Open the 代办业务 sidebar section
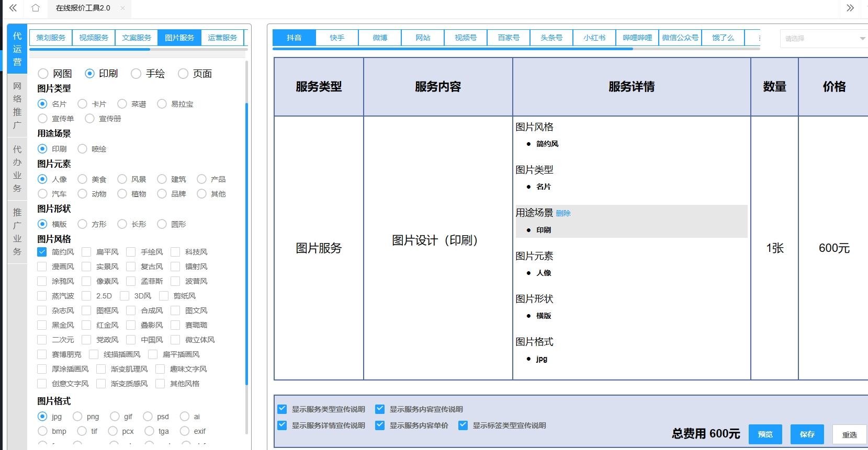Image resolution: width=868 pixels, height=450 pixels. click(x=17, y=169)
